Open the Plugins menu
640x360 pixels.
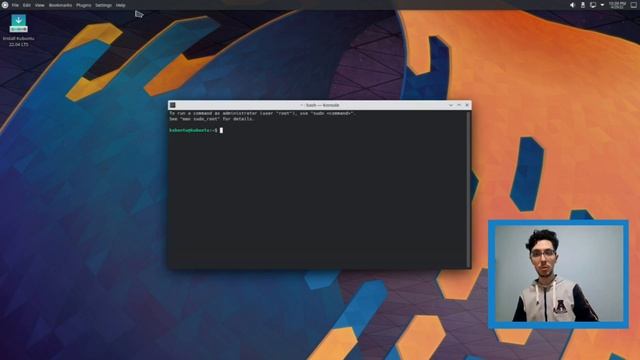pyautogui.click(x=84, y=5)
